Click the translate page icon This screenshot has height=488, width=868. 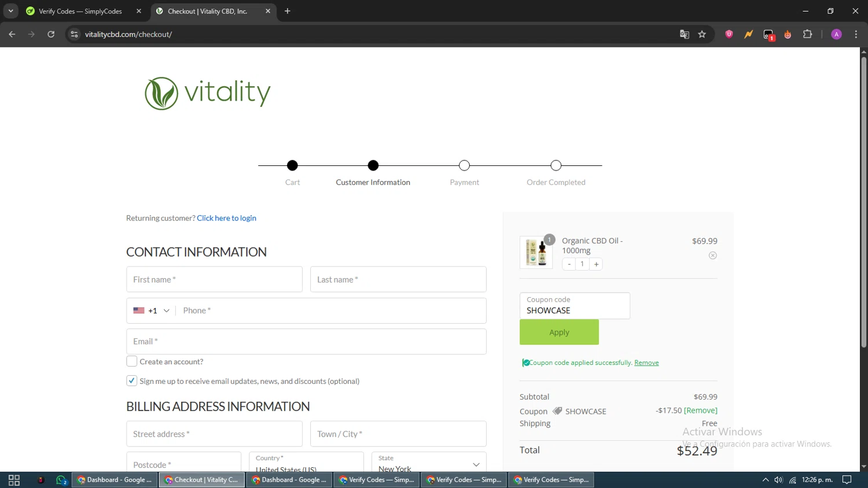coord(685,34)
